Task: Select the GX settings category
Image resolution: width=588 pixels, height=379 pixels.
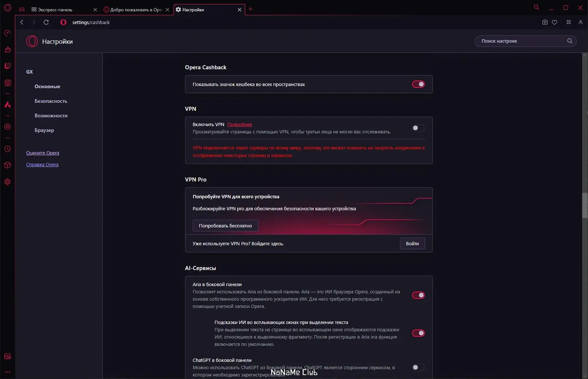Action: (x=30, y=72)
